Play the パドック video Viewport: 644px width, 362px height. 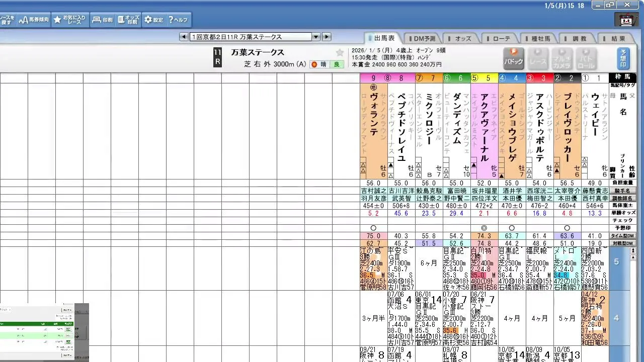tap(514, 58)
